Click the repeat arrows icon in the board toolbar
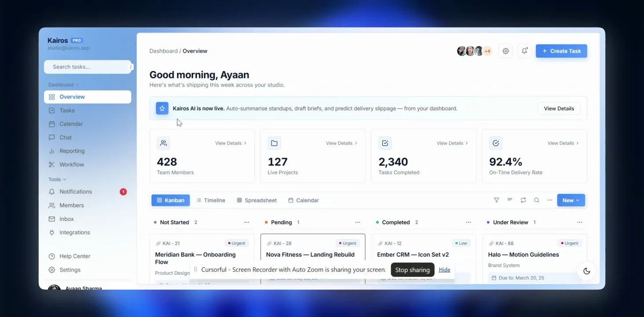Screen dimensions: 644x317 (523, 200)
